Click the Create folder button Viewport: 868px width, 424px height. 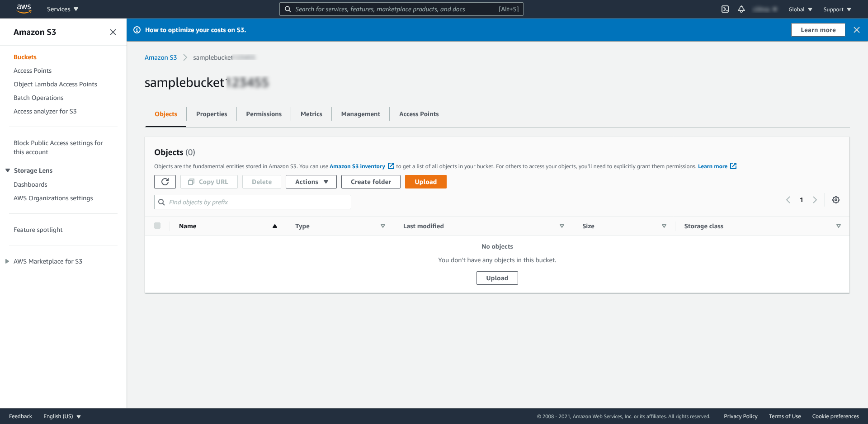point(371,182)
